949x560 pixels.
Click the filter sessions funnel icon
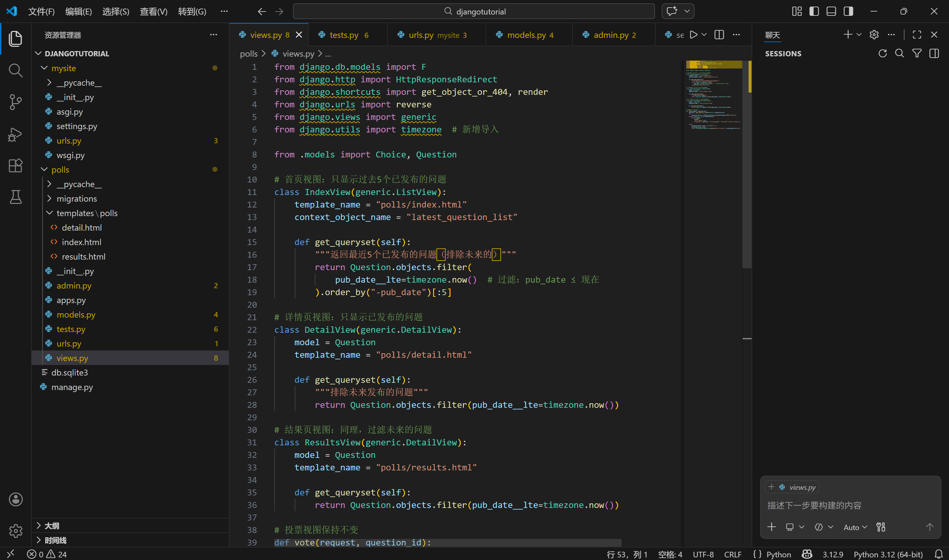[917, 53]
